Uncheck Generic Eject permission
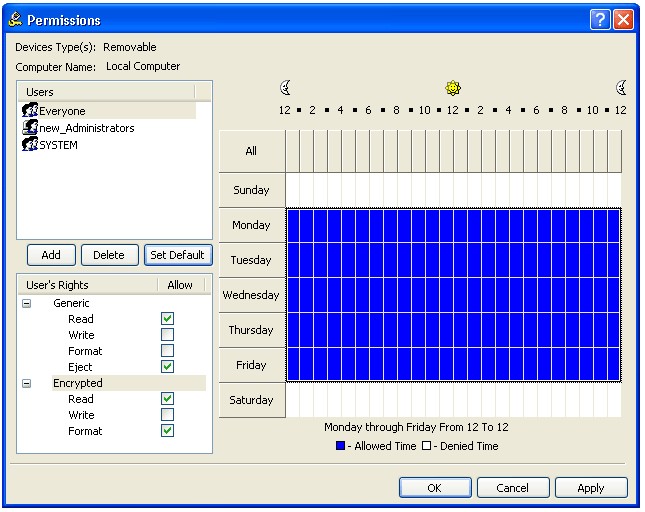The height and width of the screenshot is (512, 645). tap(167, 366)
